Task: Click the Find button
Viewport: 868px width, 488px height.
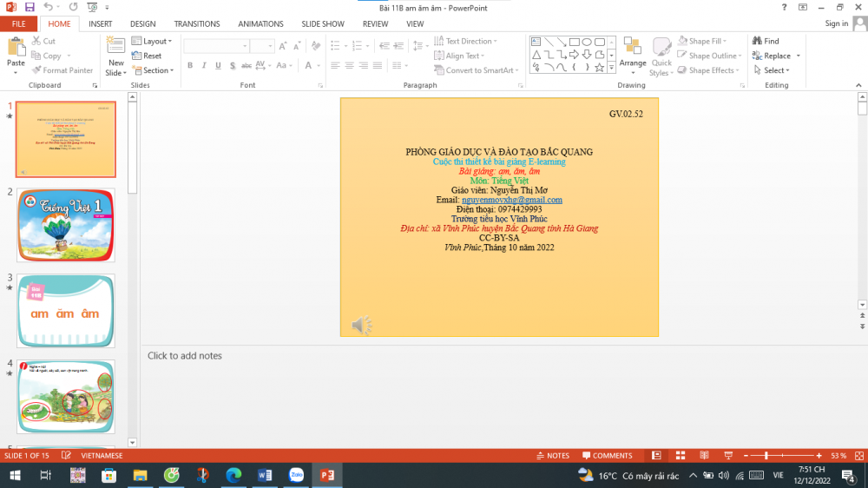Action: point(766,41)
